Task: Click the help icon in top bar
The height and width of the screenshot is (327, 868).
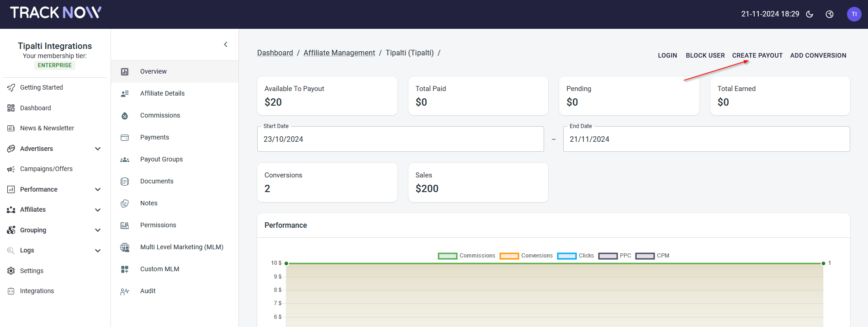Action: [x=830, y=14]
